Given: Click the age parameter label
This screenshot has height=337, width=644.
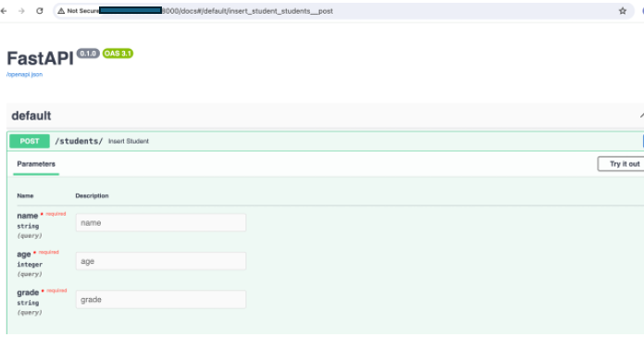Looking at the screenshot, I should tap(24, 255).
